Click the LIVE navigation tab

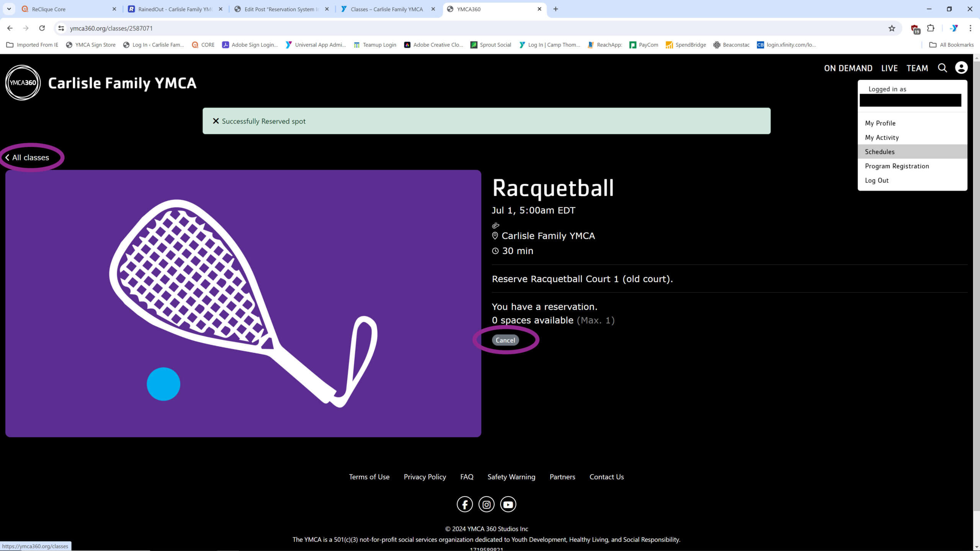(889, 68)
